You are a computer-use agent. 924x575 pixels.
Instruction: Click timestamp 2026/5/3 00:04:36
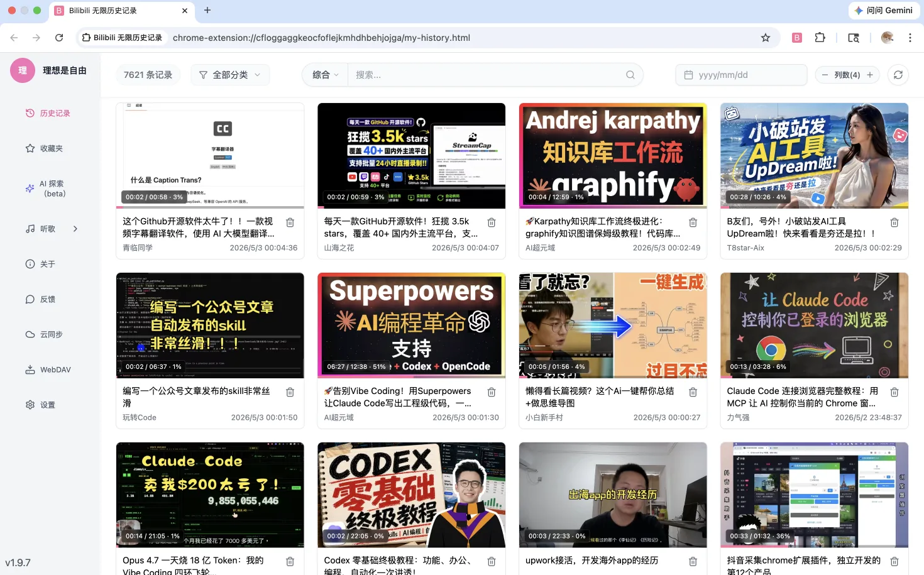click(x=263, y=248)
